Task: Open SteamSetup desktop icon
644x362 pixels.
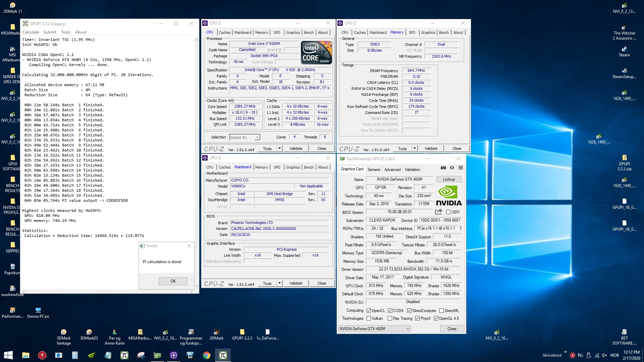Action: [x=624, y=73]
